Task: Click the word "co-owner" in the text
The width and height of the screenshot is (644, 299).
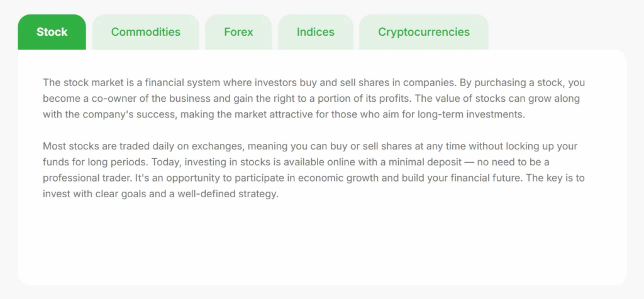Action: tap(102, 99)
